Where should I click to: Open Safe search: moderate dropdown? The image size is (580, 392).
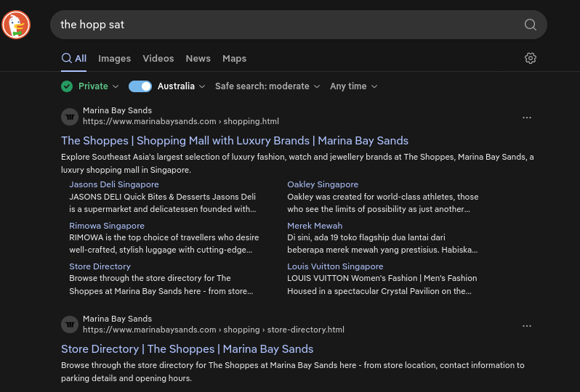(267, 86)
